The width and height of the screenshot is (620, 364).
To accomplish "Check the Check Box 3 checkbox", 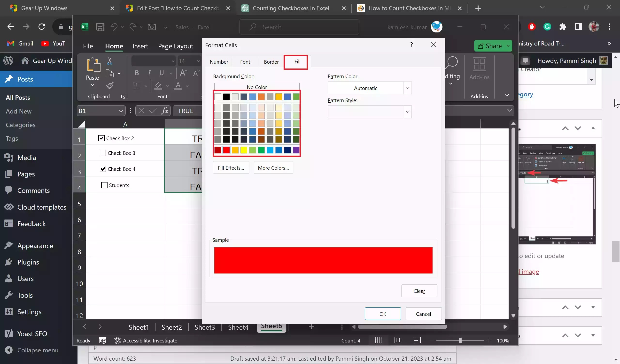I will click(103, 153).
